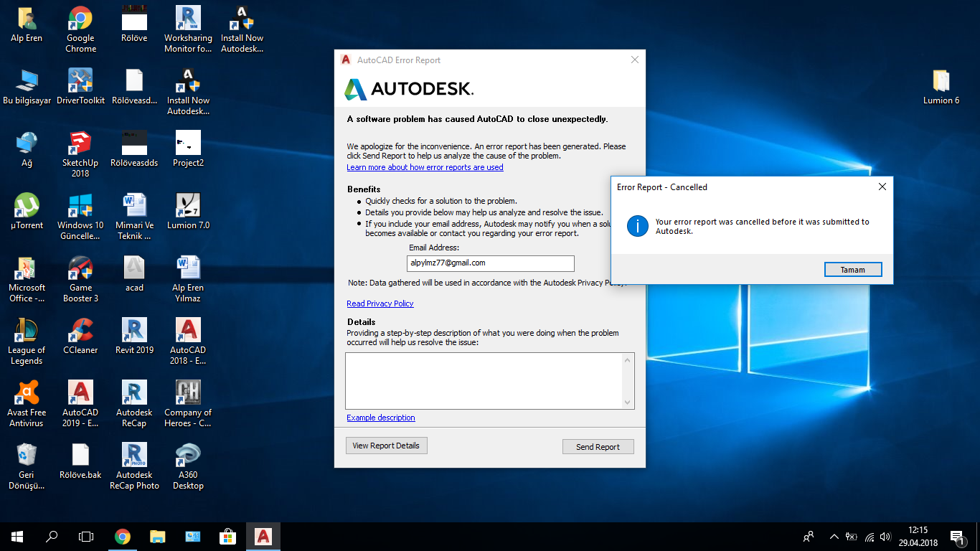Open the Alp Eren Yılmaz Word document
This screenshot has width=980, height=551.
pyautogui.click(x=188, y=279)
